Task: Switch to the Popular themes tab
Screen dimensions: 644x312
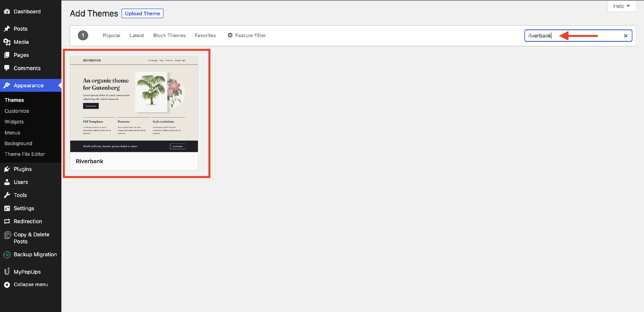Action: point(111,35)
